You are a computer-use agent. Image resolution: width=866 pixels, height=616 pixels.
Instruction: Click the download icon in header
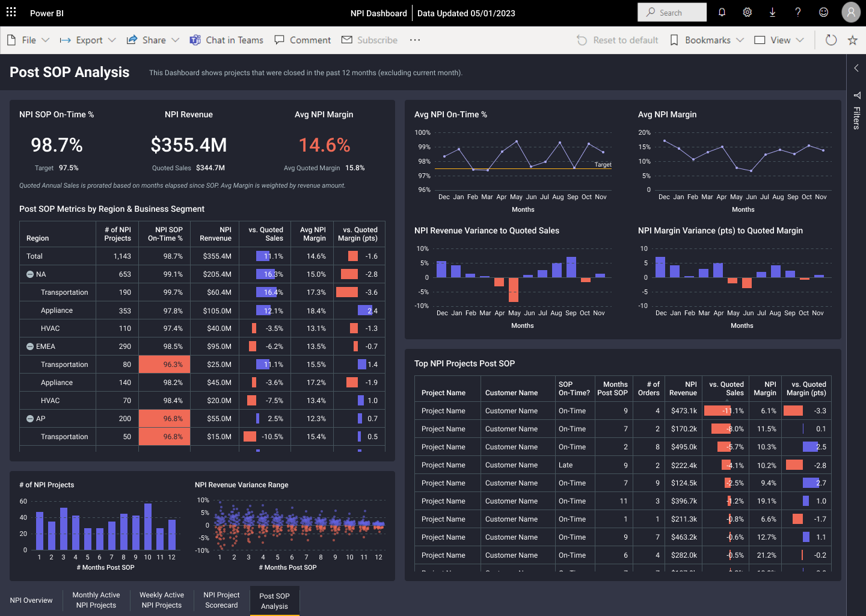tap(773, 13)
